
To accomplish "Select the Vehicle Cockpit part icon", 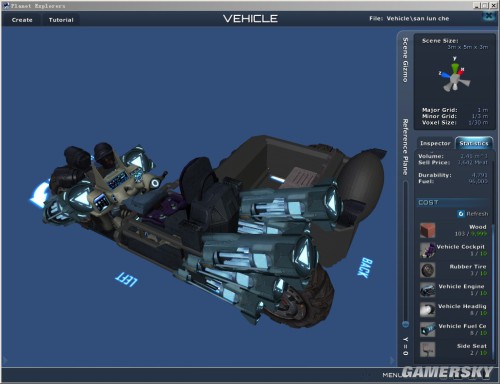I will (x=427, y=250).
